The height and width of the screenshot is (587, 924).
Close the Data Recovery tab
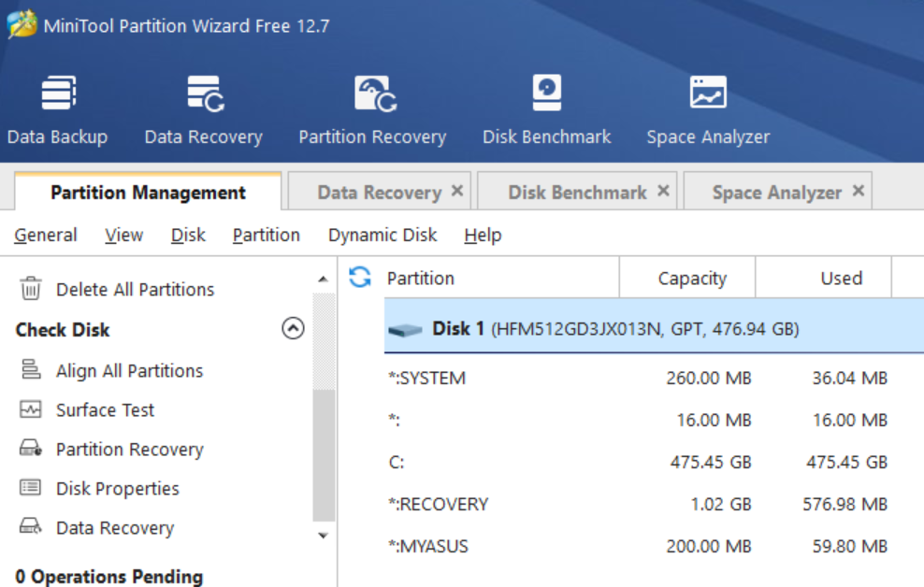(x=457, y=190)
